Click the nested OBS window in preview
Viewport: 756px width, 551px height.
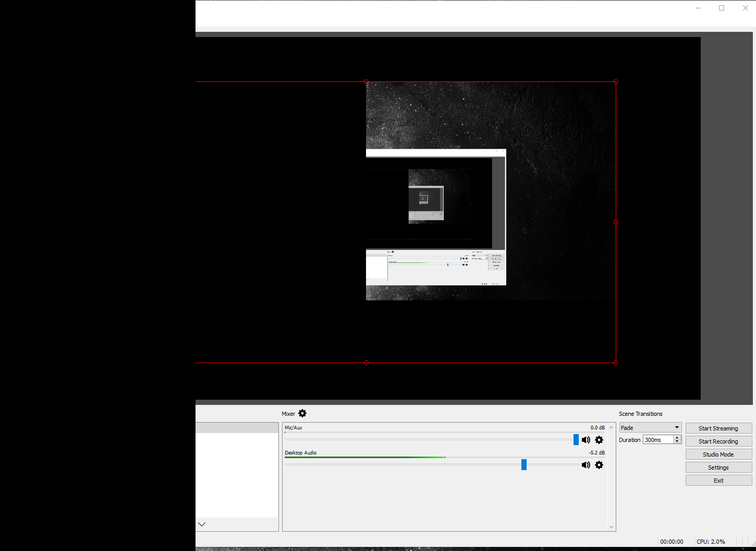tap(436, 217)
